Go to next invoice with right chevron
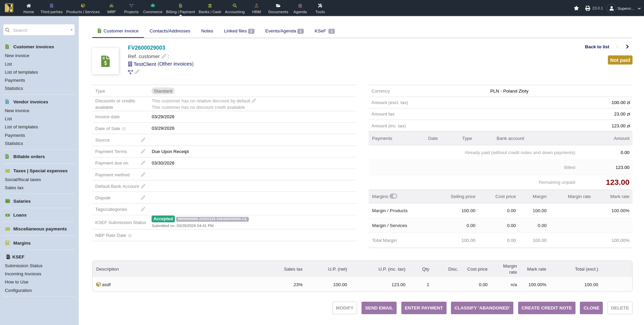This screenshot has height=325, width=644. click(x=627, y=47)
